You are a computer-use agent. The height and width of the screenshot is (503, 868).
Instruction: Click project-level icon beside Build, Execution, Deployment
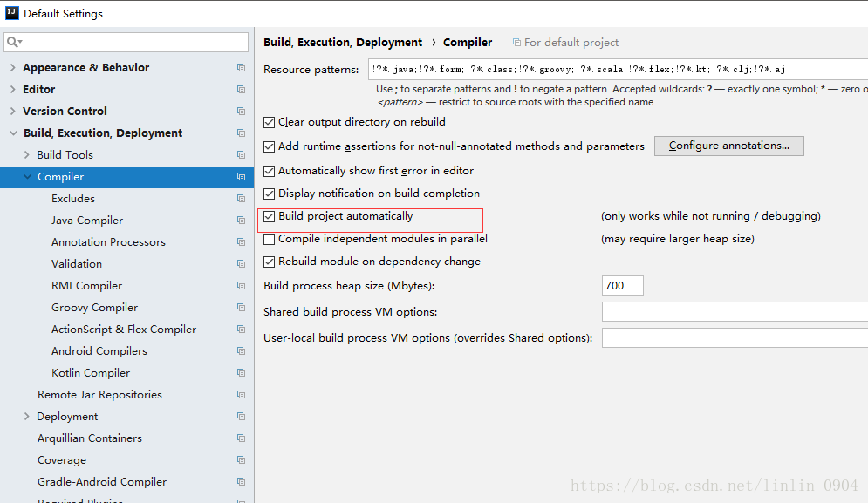(241, 133)
